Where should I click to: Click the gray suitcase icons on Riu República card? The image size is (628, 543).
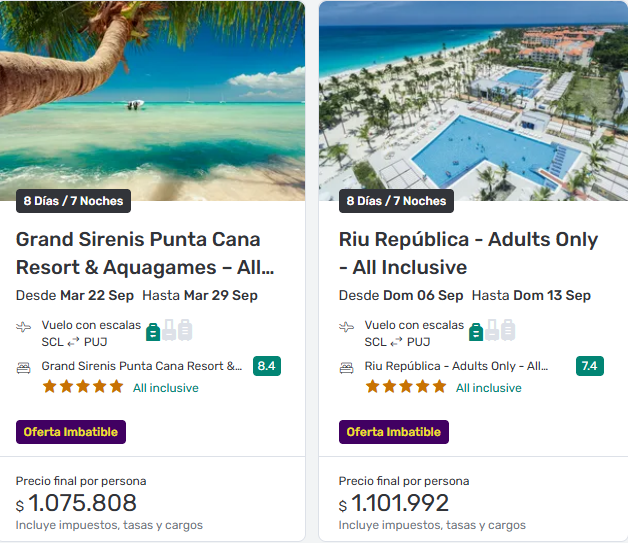pyautogui.click(x=500, y=330)
